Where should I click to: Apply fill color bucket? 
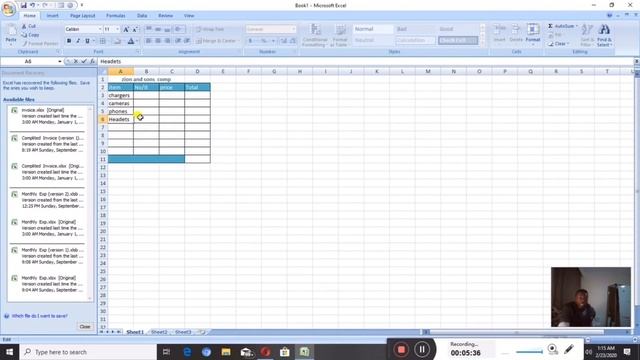pos(117,41)
